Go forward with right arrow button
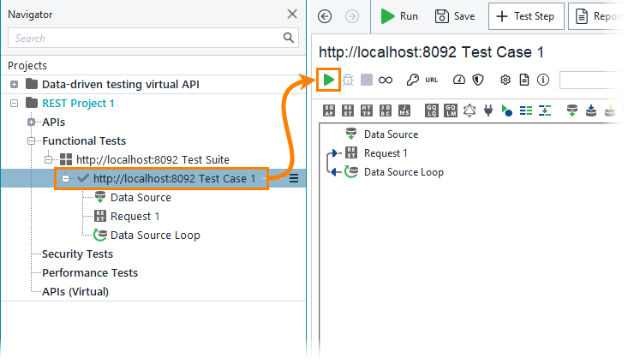Image resolution: width=628 pixels, height=364 pixels. [x=352, y=16]
